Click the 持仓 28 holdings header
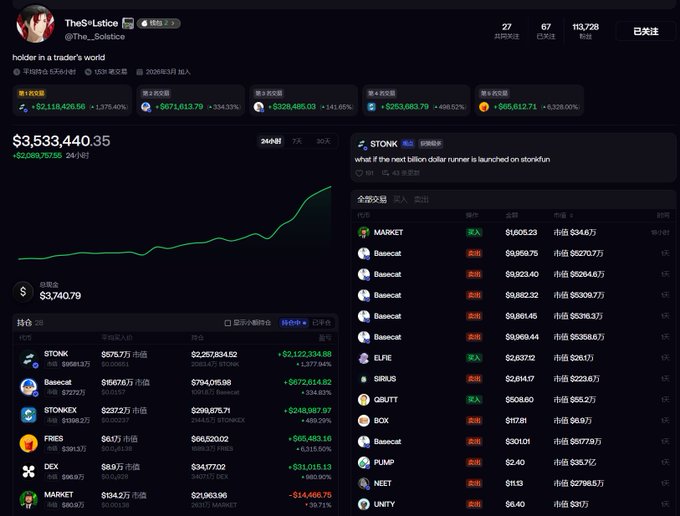The width and height of the screenshot is (680, 516). click(x=29, y=323)
